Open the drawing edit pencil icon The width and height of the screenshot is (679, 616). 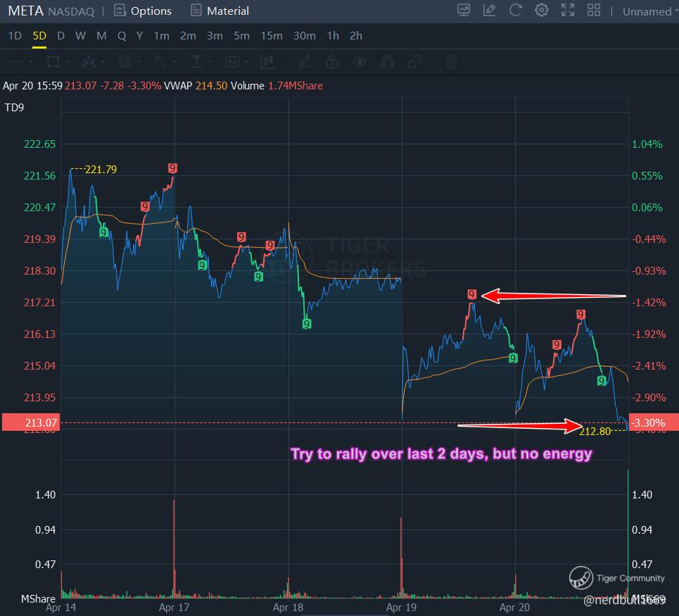coord(489,11)
